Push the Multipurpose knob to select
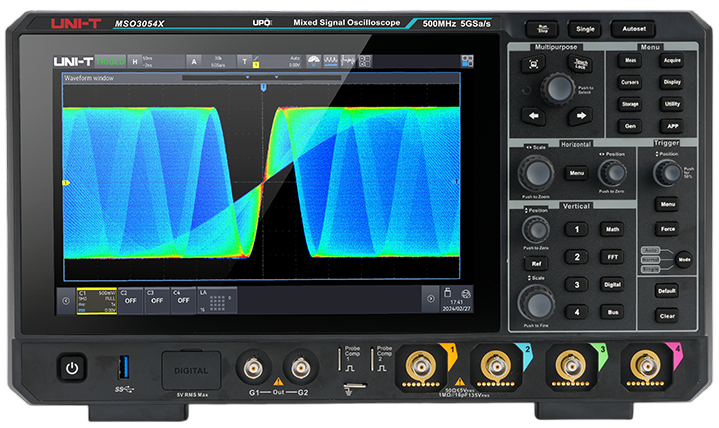The image size is (719, 428). tap(558, 89)
